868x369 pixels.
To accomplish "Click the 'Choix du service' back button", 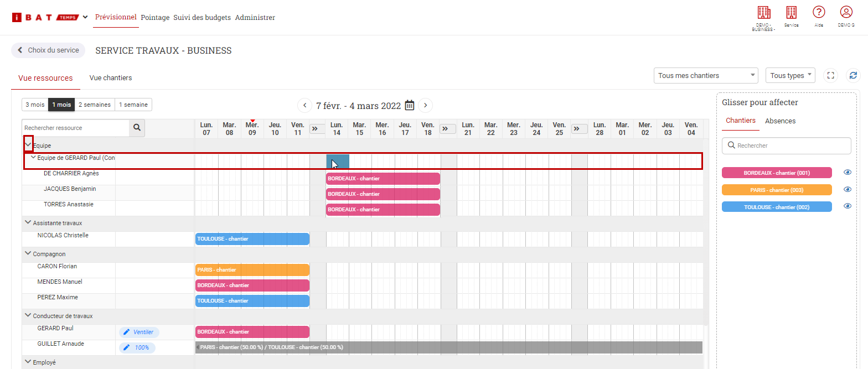I will coord(48,50).
